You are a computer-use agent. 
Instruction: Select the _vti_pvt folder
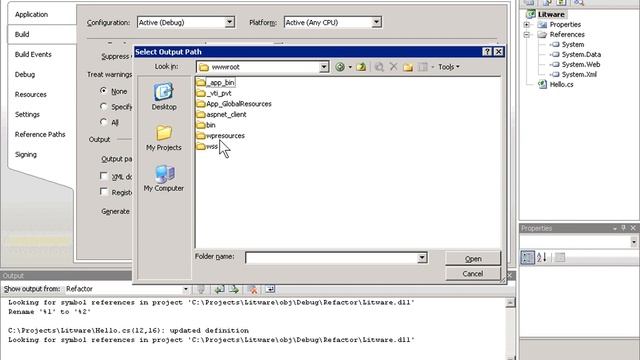tap(214, 93)
